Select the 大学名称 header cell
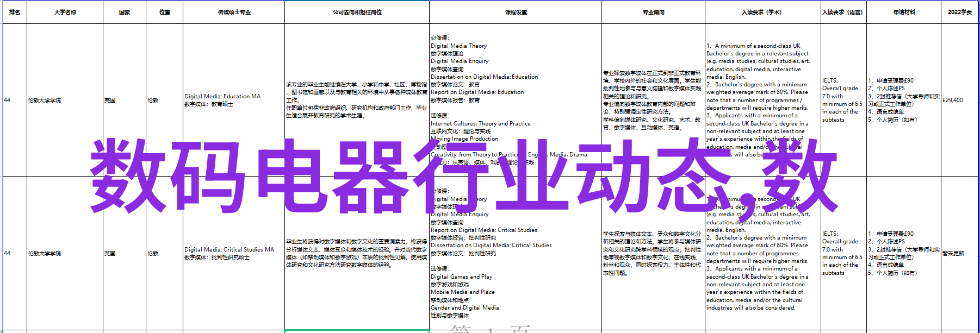This screenshot has height=333, width=980. pos(65,12)
